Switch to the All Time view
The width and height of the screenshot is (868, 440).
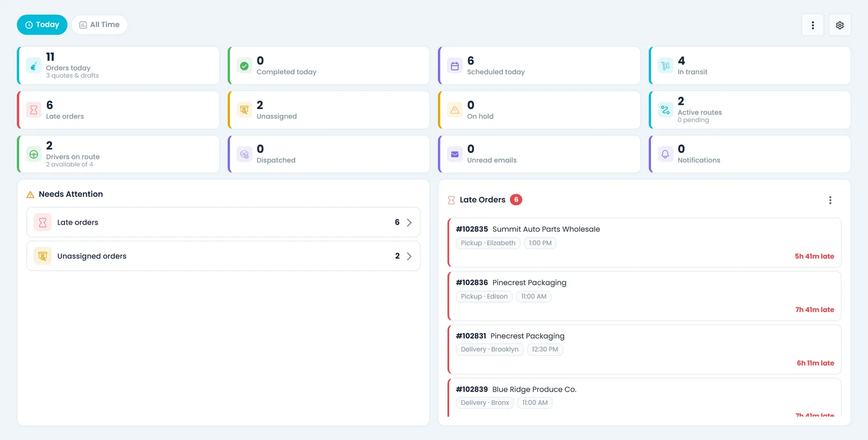pos(99,25)
